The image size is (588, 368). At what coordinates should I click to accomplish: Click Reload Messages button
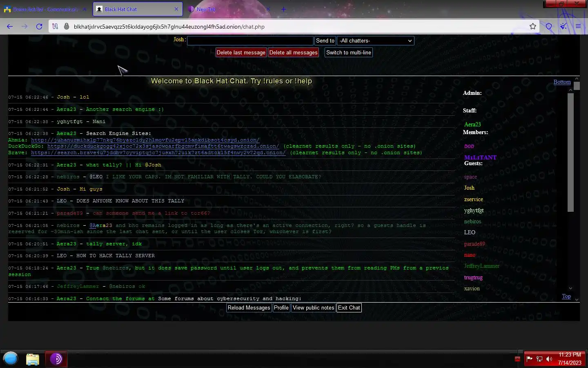pos(249,307)
